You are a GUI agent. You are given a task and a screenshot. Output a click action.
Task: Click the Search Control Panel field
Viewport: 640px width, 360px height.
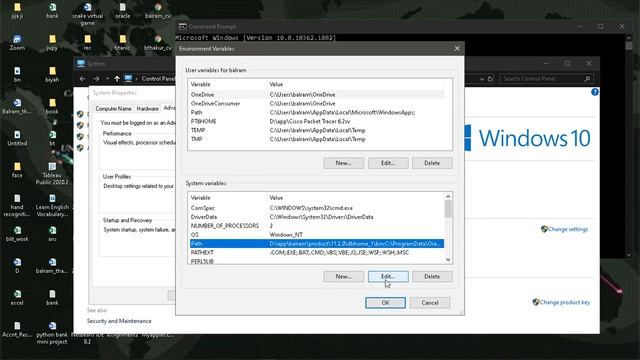pyautogui.click(x=546, y=78)
